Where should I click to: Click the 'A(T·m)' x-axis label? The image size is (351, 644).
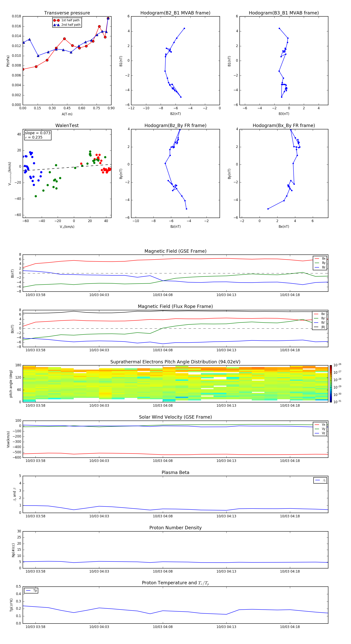tap(67, 114)
